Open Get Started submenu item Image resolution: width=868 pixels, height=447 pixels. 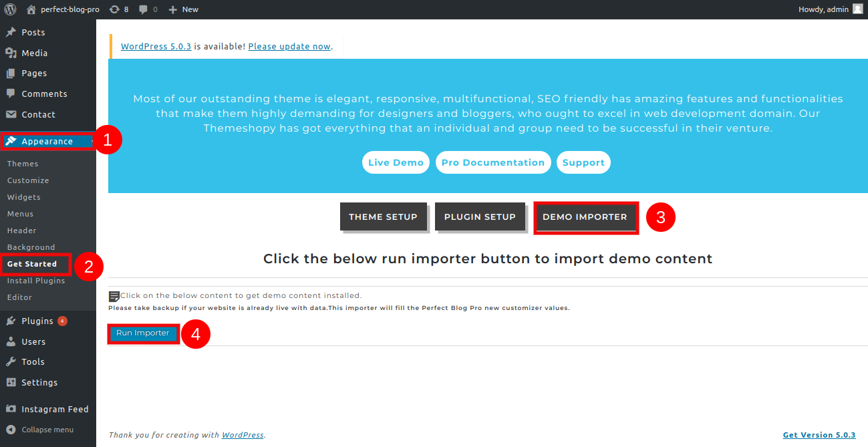coord(32,264)
